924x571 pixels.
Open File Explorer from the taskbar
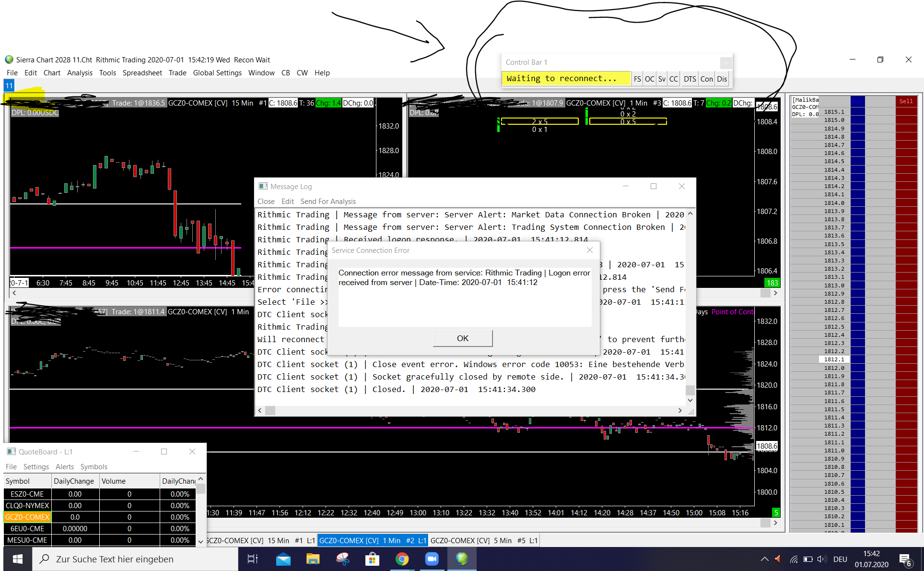pyautogui.click(x=313, y=559)
